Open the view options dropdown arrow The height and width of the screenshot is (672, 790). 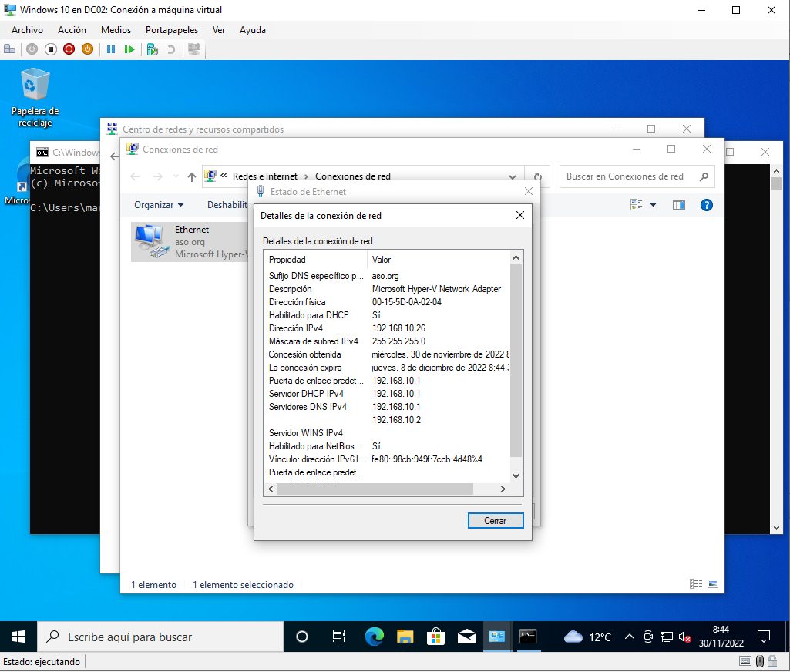coord(653,205)
